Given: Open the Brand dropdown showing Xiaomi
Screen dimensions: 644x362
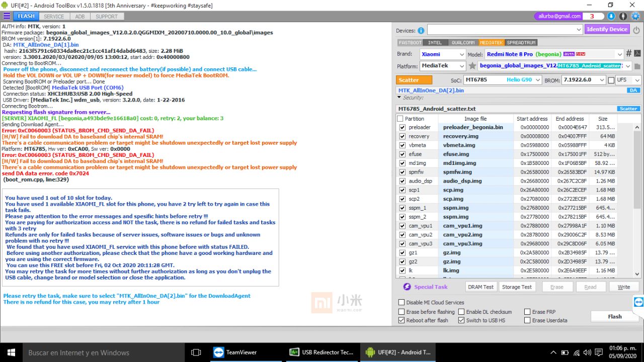Looking at the screenshot, I should pyautogui.click(x=442, y=54).
